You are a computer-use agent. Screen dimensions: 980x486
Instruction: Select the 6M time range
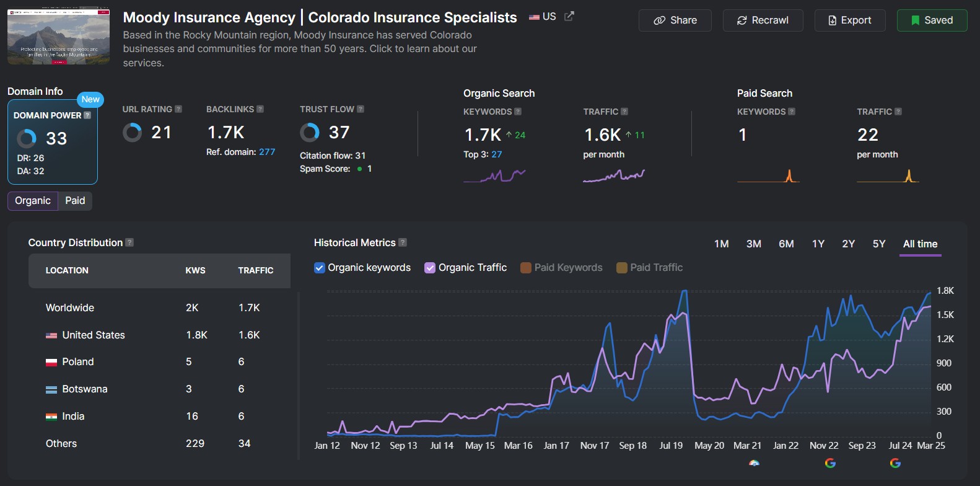(x=786, y=244)
